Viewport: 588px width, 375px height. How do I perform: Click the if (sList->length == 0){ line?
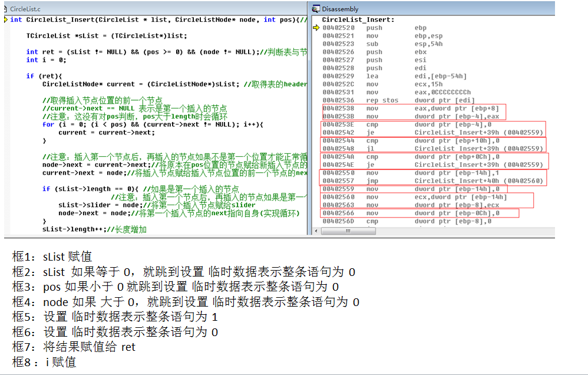141,189
